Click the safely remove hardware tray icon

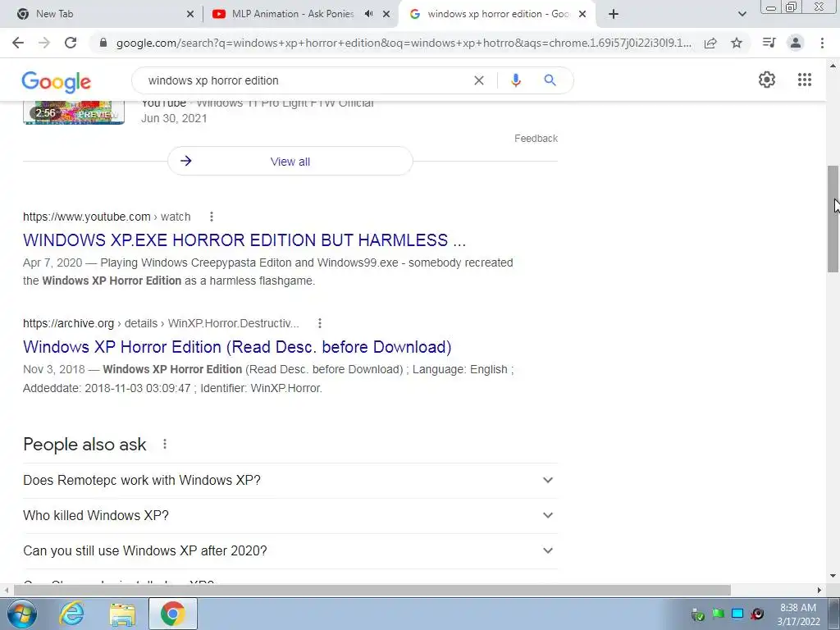697,614
